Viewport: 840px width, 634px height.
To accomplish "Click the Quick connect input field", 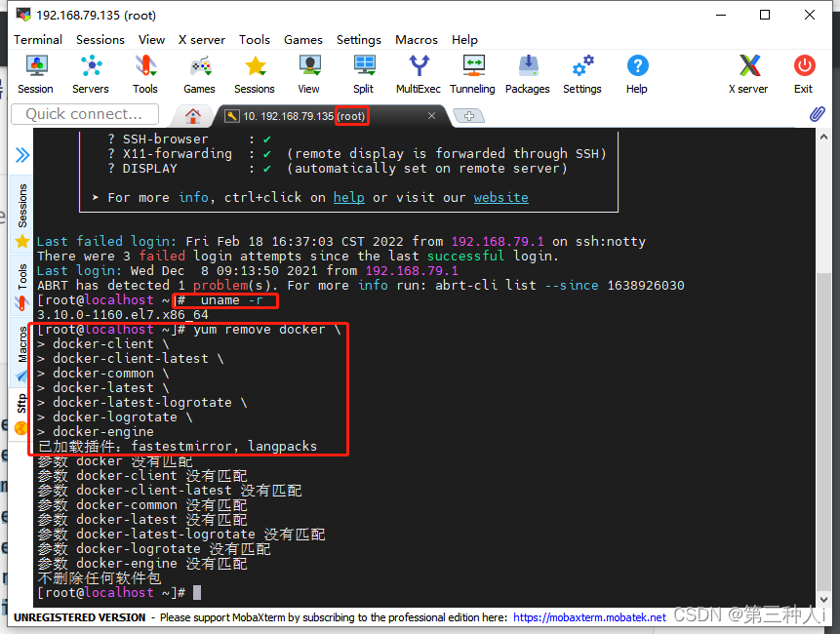I will click(x=85, y=114).
